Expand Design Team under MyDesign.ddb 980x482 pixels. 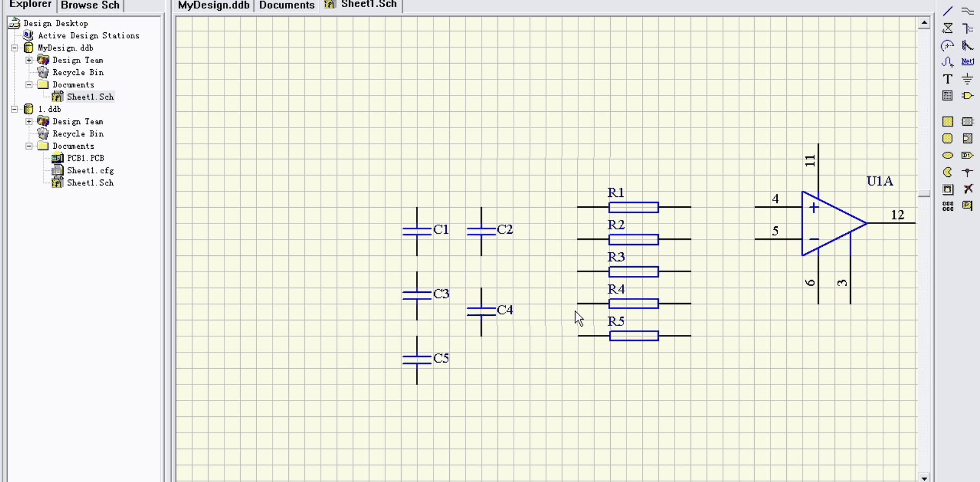[29, 60]
